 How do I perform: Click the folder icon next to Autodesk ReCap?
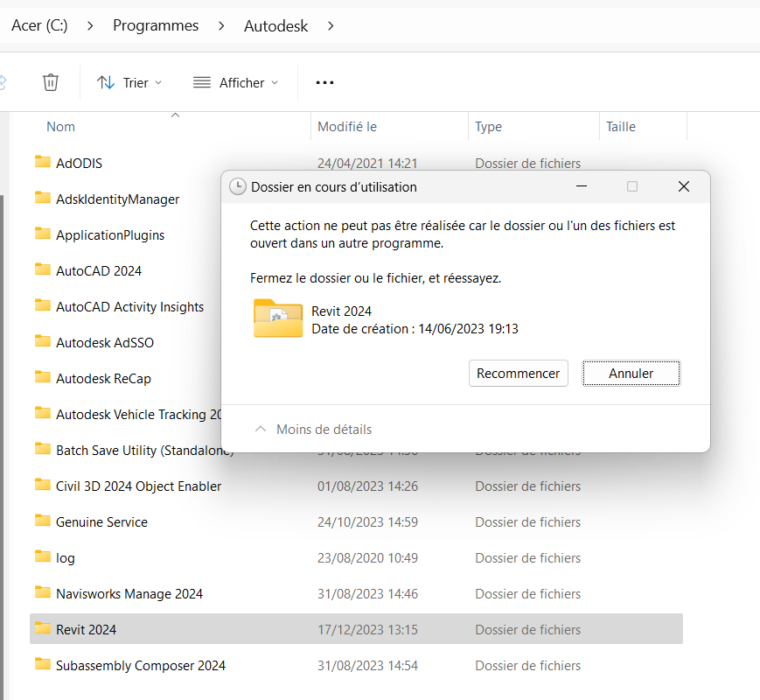click(43, 377)
